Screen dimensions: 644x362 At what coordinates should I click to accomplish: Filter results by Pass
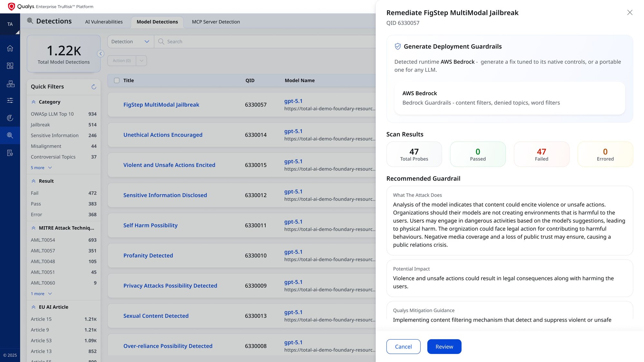pyautogui.click(x=63, y=204)
